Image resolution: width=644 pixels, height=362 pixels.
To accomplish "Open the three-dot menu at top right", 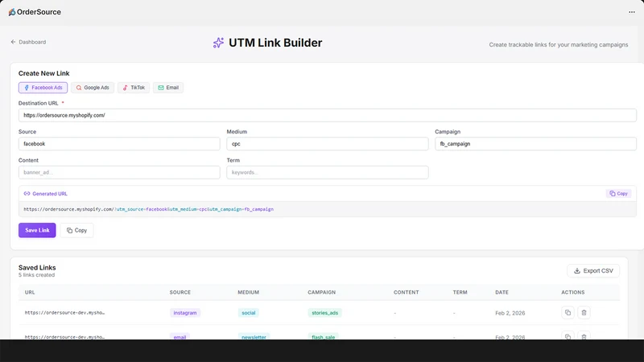I will tap(632, 12).
